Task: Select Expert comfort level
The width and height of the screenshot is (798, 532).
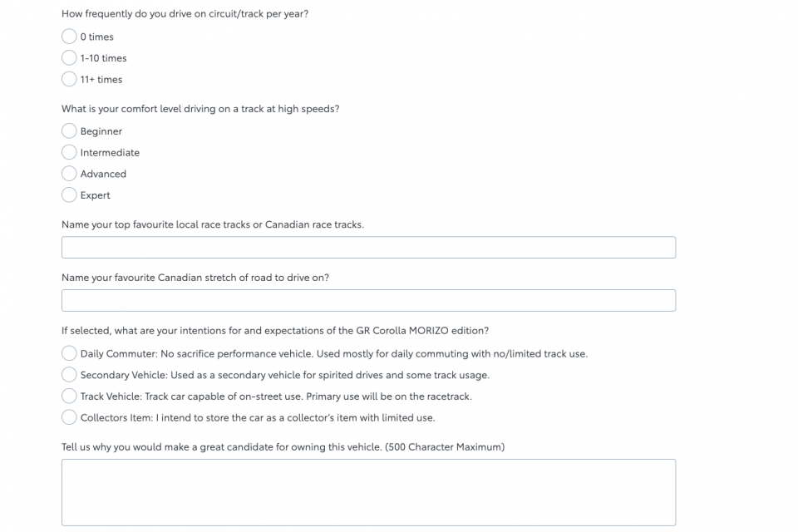Action: point(69,195)
